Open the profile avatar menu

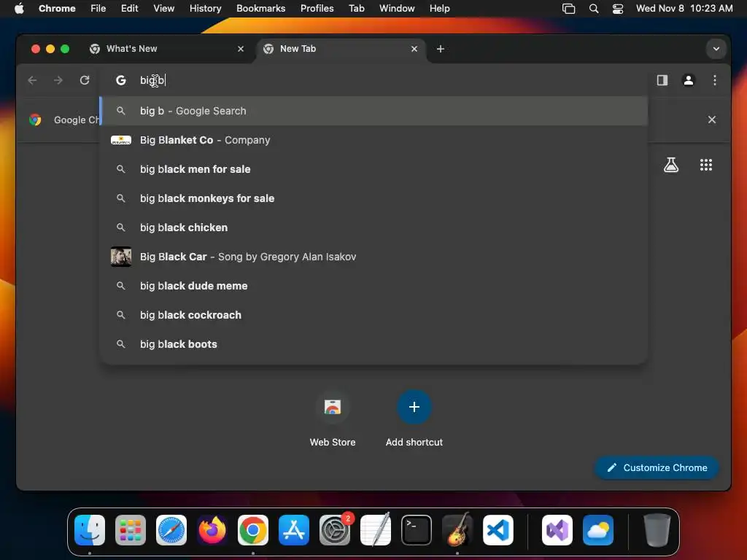click(689, 80)
